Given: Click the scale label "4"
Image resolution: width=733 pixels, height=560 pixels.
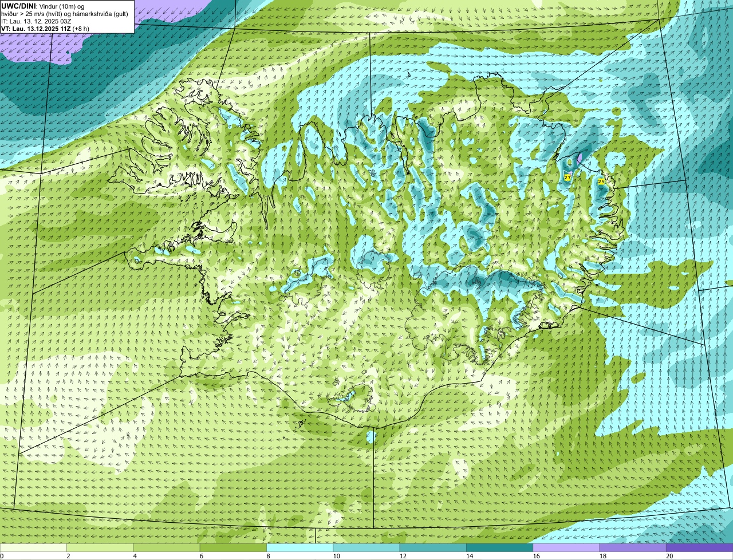Looking at the screenshot, I should pos(135,556).
